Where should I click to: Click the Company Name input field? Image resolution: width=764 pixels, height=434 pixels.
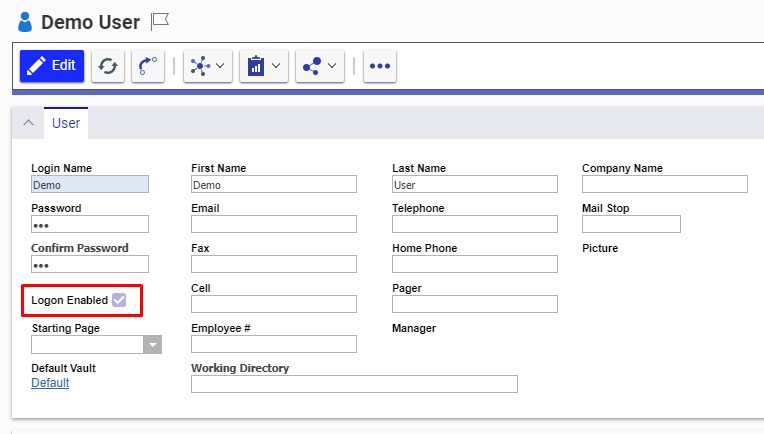coord(664,184)
